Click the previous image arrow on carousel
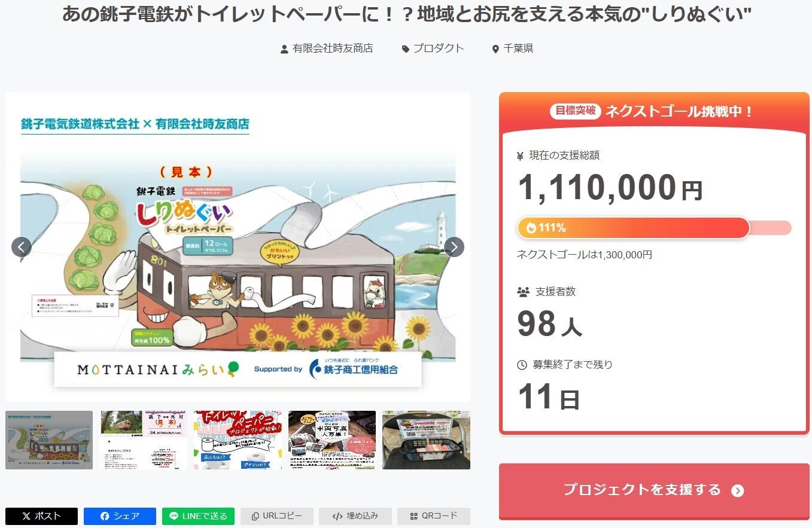This screenshot has height=528, width=812. pos(22,246)
